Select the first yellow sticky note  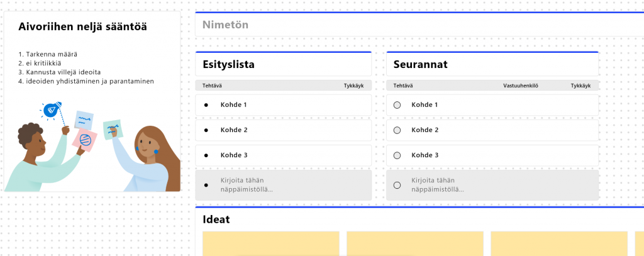click(270, 244)
